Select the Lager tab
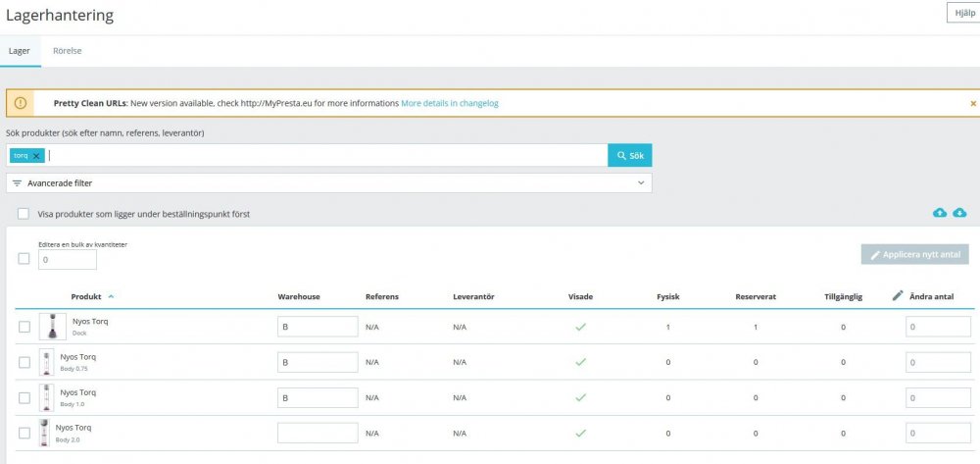Screen dimensions: 980x464 point(20,50)
